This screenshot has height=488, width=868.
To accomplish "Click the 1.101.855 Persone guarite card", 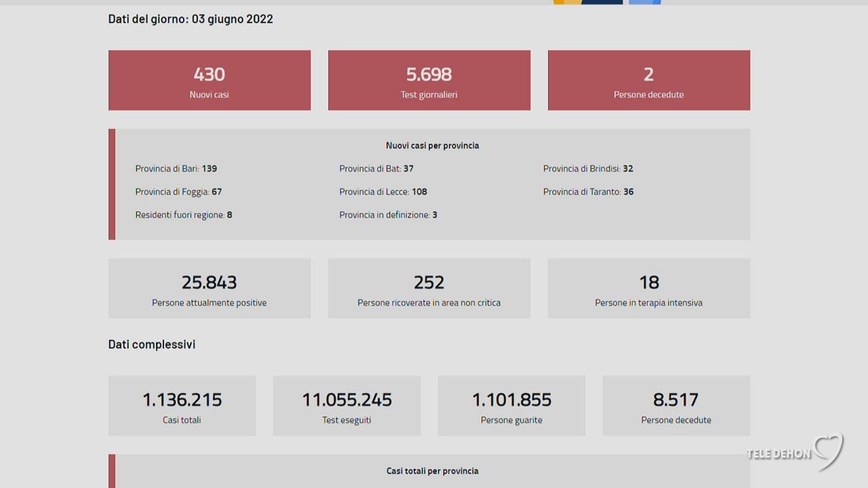I will 511,405.
